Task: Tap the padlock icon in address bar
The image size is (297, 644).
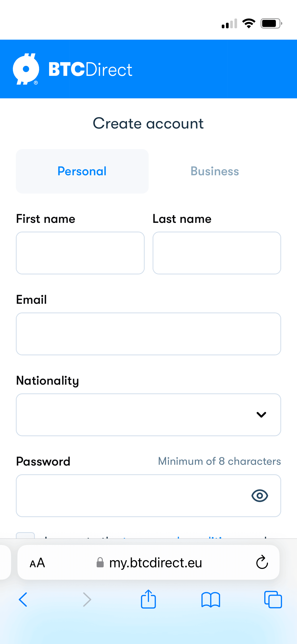Action: tap(100, 562)
